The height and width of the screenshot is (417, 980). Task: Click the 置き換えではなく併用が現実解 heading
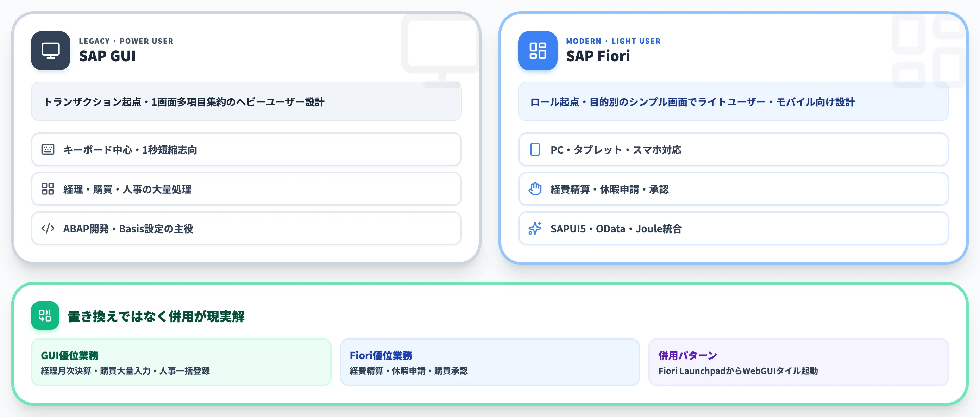coord(156,316)
